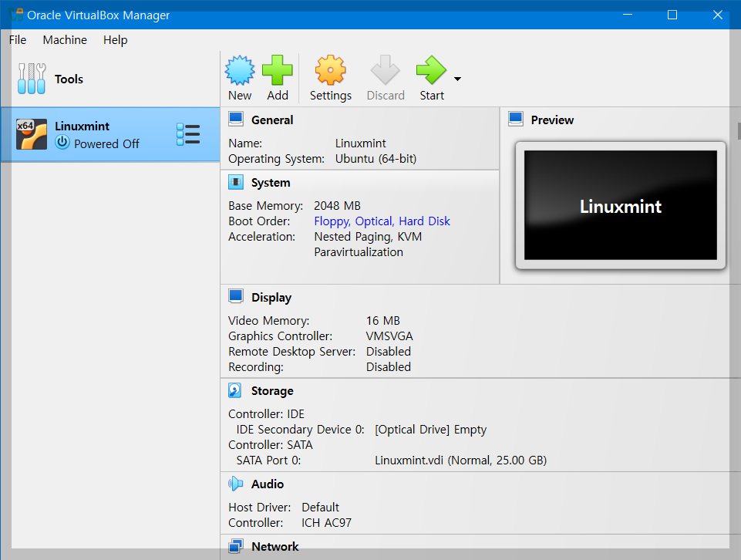The height and width of the screenshot is (560, 741).
Task: Click the Discard arrow icon
Action: (x=385, y=69)
